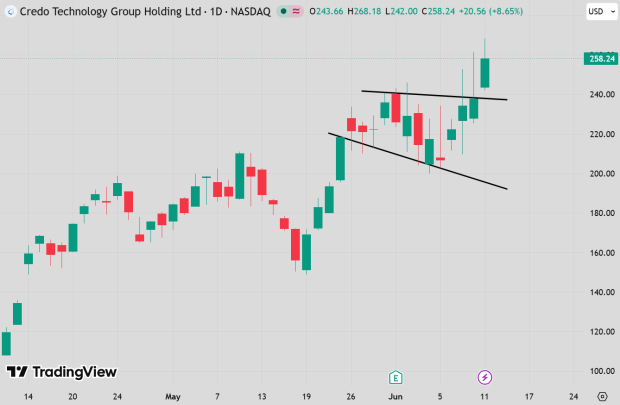Click the 200.00 price axis label
Image resolution: width=620 pixels, height=405 pixels.
tap(602, 174)
